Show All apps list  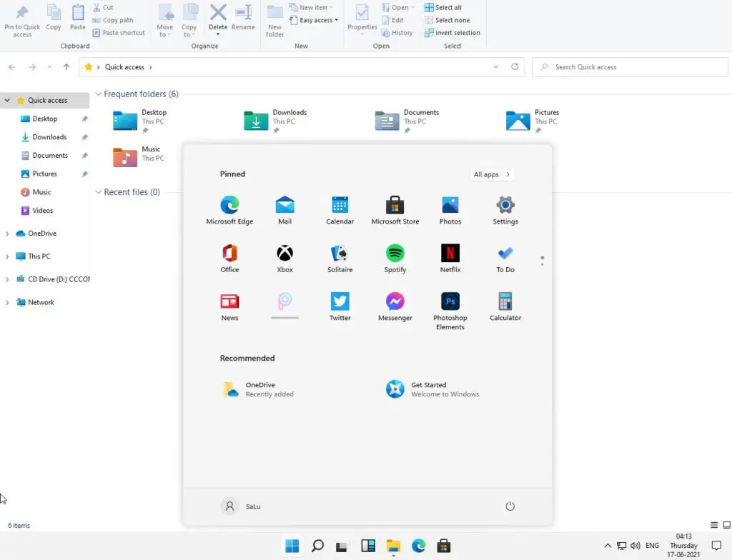pyautogui.click(x=491, y=174)
